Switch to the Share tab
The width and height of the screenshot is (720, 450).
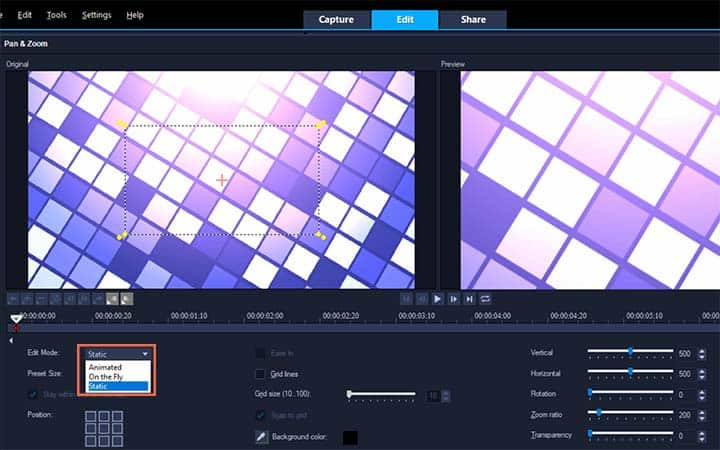(473, 20)
